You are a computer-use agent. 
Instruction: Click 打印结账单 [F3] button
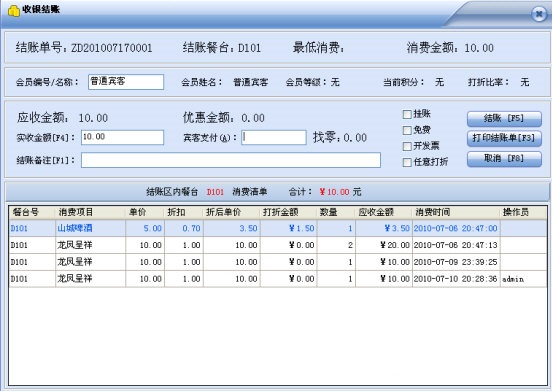click(504, 138)
